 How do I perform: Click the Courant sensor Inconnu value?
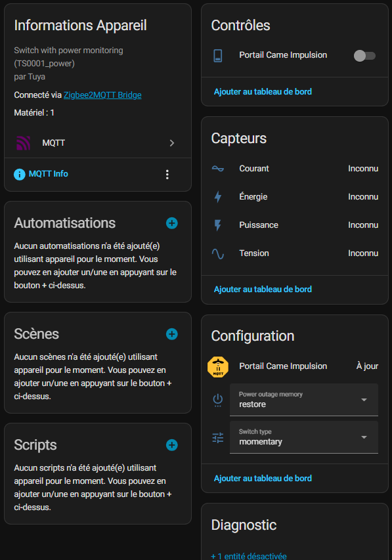363,169
